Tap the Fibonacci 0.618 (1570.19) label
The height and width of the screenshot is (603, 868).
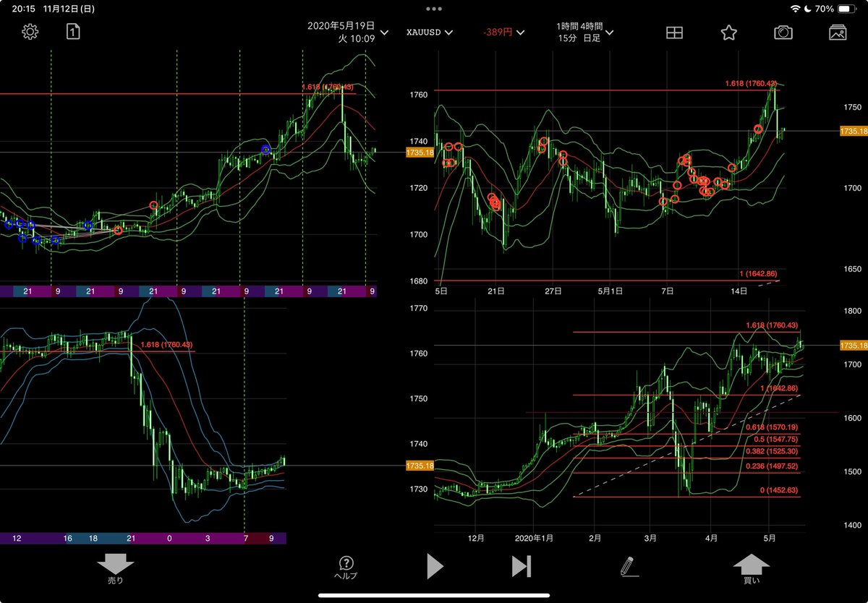click(x=771, y=427)
